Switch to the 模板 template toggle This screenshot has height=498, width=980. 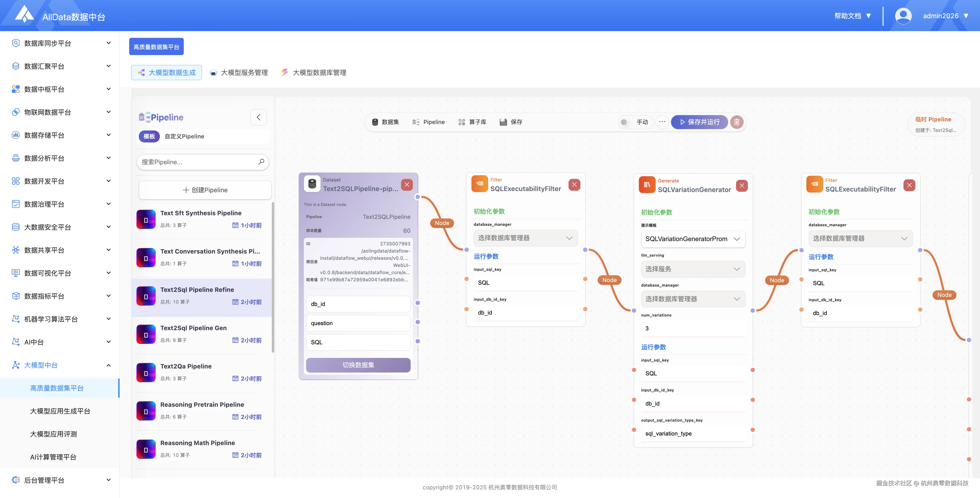tap(149, 136)
